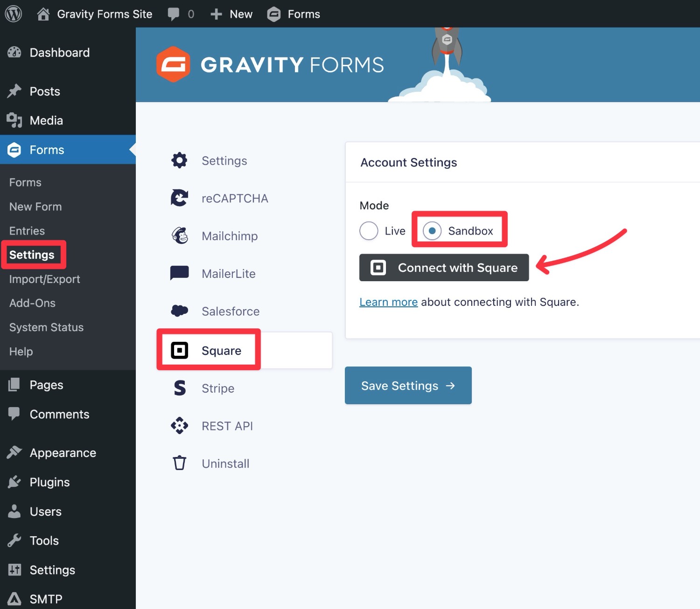Click the Appearance menu label
Viewport: 700px width, 609px height.
click(63, 453)
